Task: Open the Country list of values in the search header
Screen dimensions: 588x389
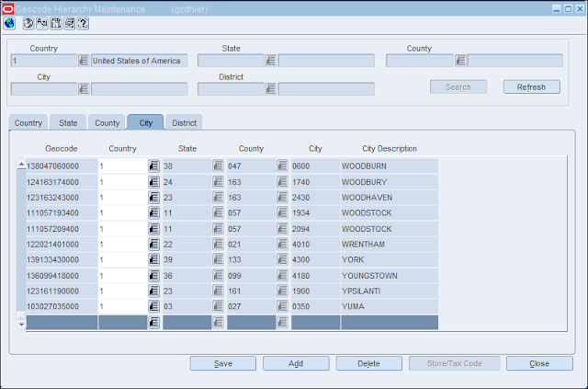Action: [84, 61]
